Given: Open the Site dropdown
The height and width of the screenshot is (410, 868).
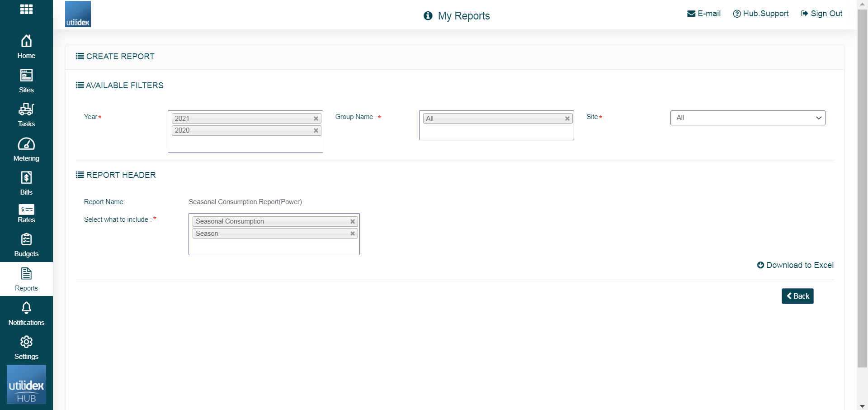Looking at the screenshot, I should tap(748, 118).
